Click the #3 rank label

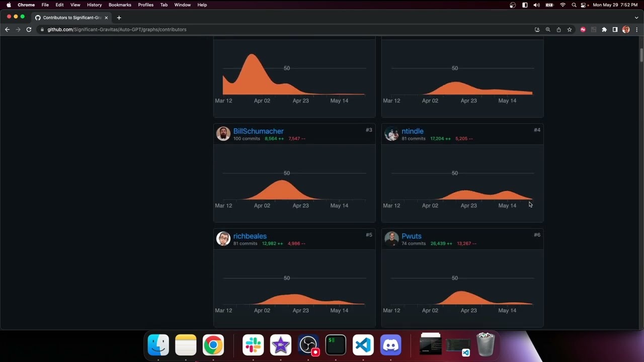point(369,130)
